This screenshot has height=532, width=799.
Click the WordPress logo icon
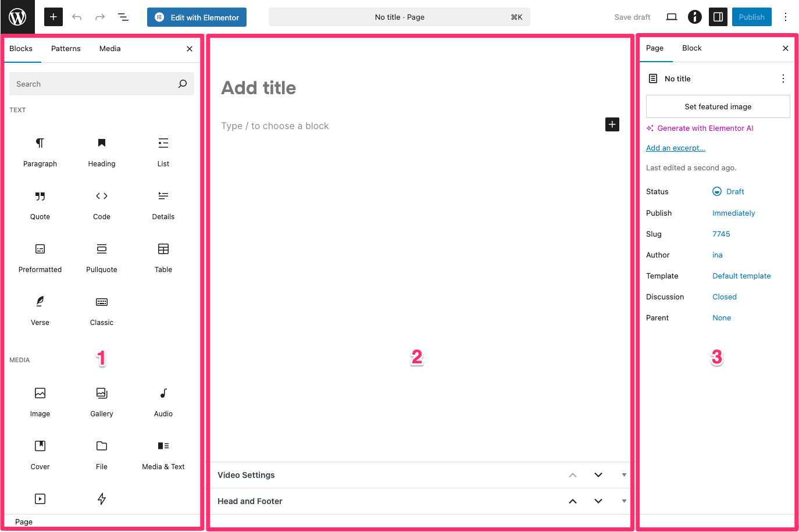tap(17, 17)
